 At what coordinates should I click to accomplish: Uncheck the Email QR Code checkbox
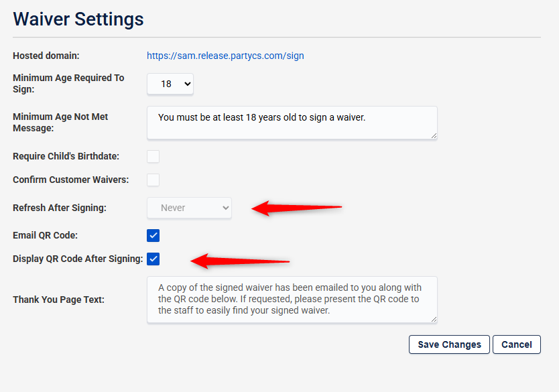tap(153, 235)
